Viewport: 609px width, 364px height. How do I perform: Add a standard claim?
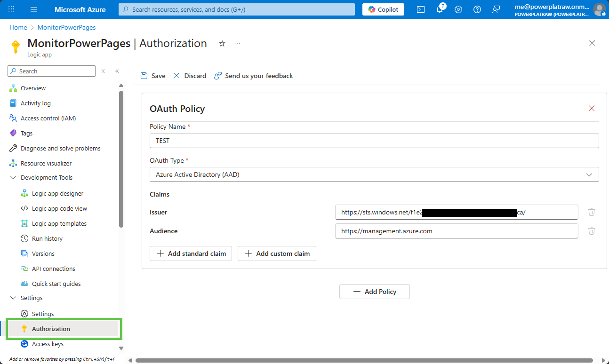191,253
